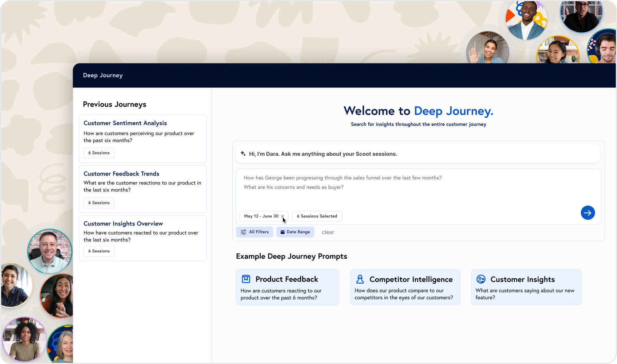This screenshot has width=617, height=364.
Task: Open Customer Insights Overview journey
Action: coord(143,238)
